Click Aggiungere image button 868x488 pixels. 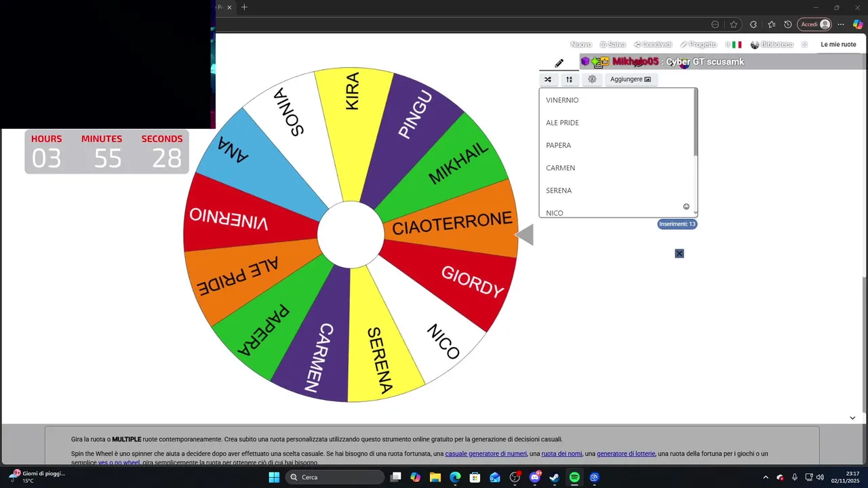coord(630,79)
